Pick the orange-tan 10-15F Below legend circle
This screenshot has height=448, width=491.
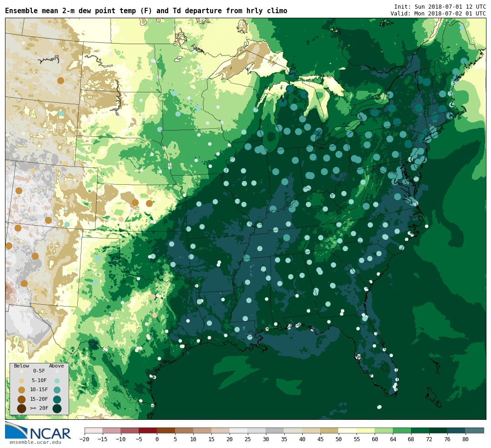pyautogui.click(x=21, y=390)
